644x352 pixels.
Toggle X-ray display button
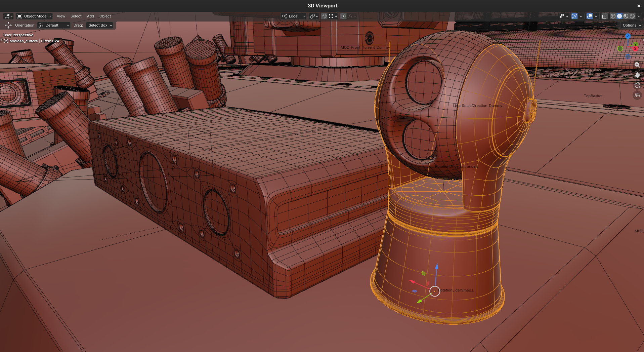604,16
